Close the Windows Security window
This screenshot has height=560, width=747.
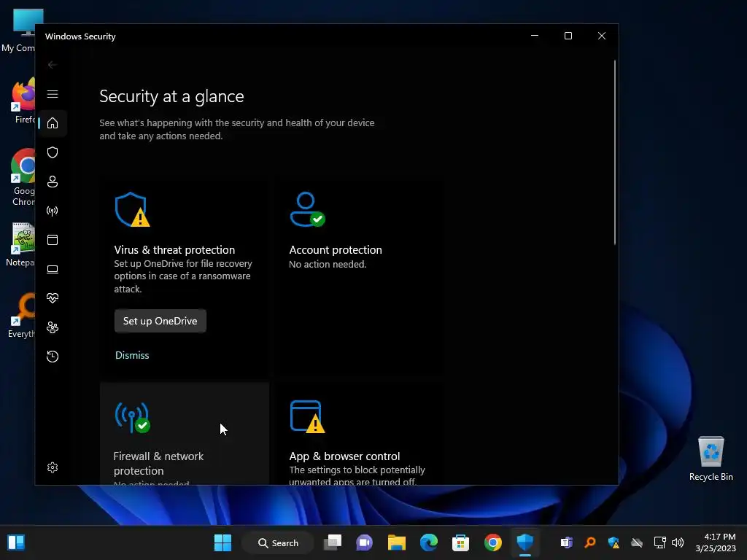pyautogui.click(x=602, y=36)
